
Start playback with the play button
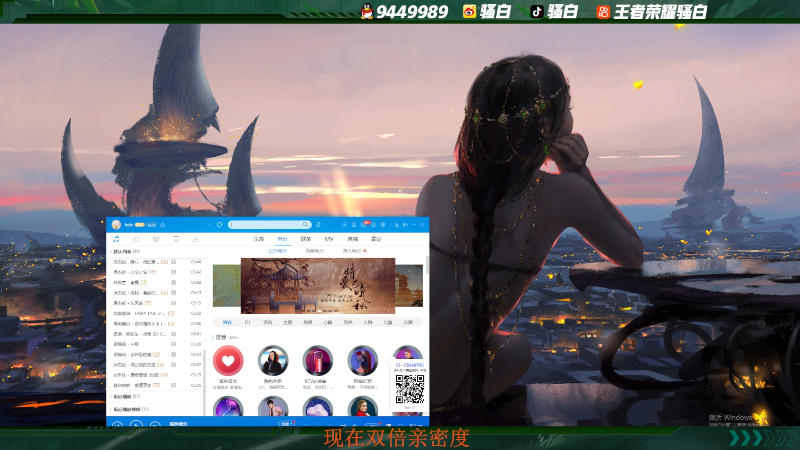point(136,424)
